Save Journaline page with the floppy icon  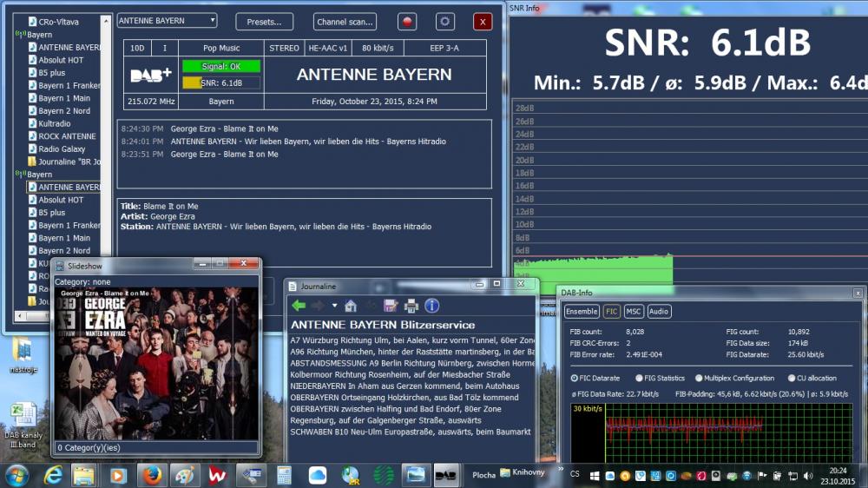pos(391,305)
